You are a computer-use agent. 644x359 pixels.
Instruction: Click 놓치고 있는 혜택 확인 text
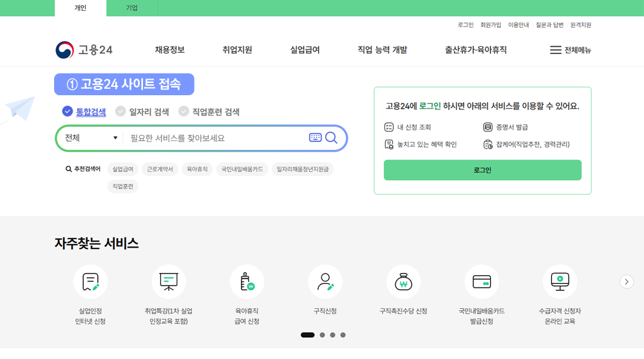pos(427,144)
